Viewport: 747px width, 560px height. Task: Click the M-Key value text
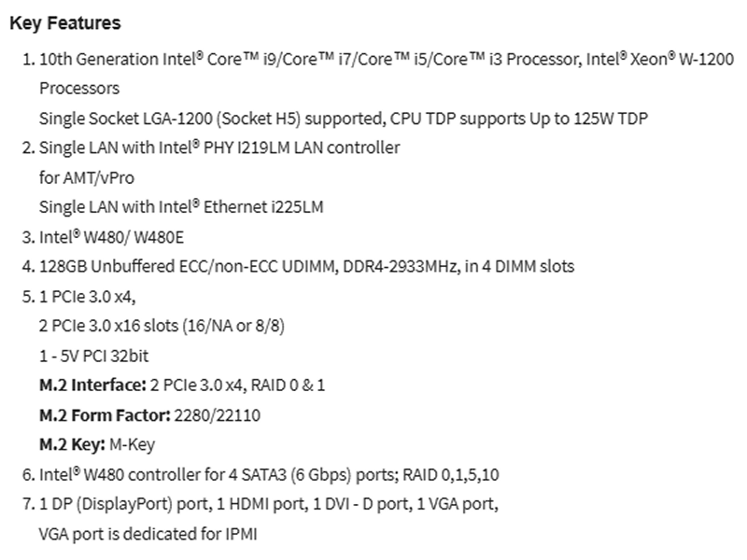133,444
